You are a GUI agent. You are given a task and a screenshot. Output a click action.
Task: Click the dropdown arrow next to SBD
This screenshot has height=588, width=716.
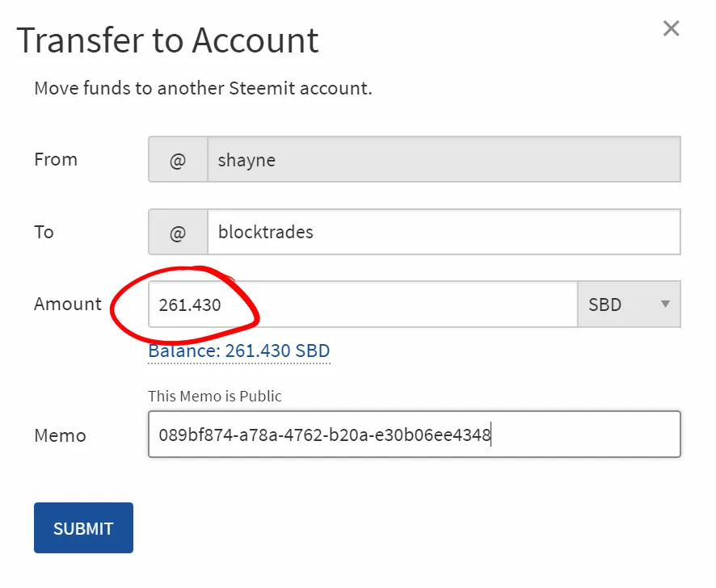pos(666,304)
